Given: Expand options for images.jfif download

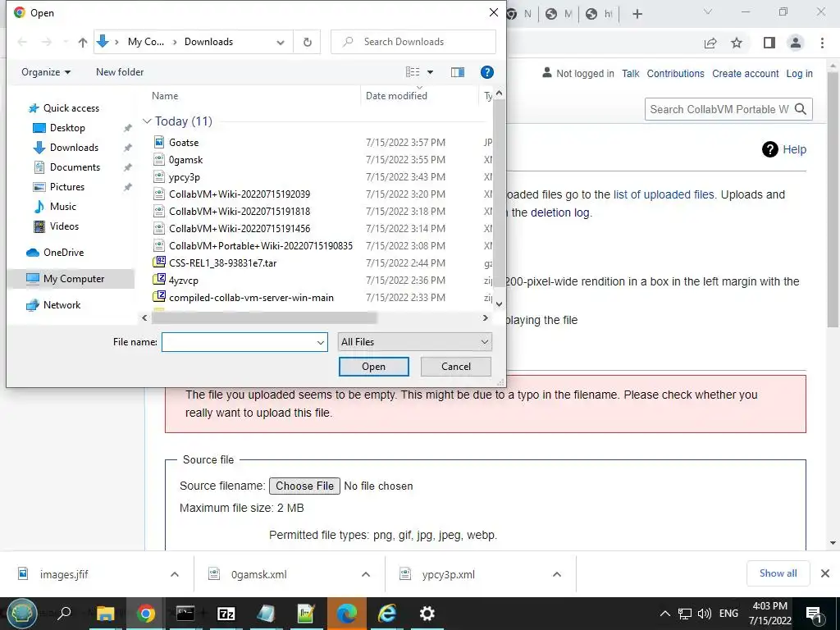Looking at the screenshot, I should pyautogui.click(x=175, y=574).
